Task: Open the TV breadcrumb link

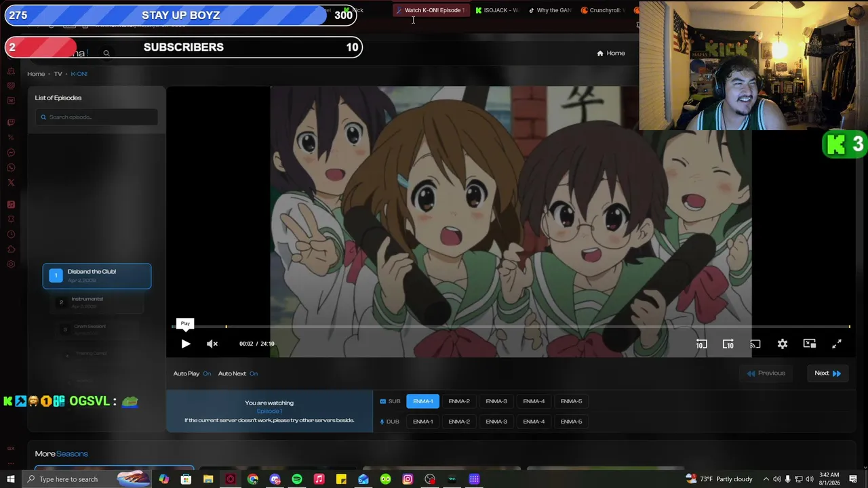Action: tap(58, 74)
